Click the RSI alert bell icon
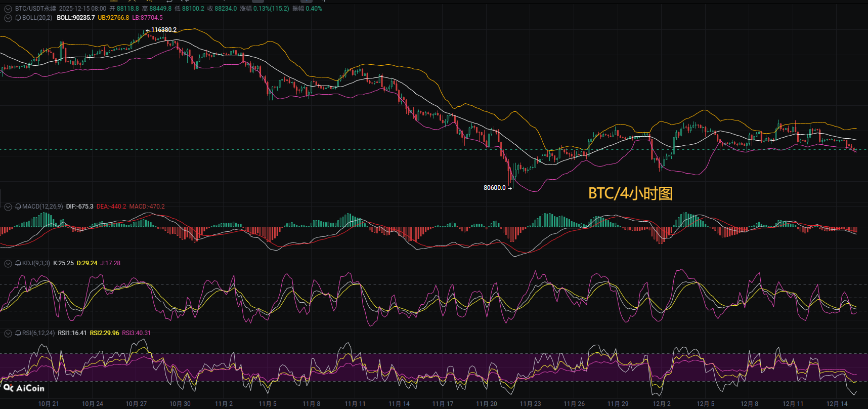The width and height of the screenshot is (868, 409). (x=18, y=333)
